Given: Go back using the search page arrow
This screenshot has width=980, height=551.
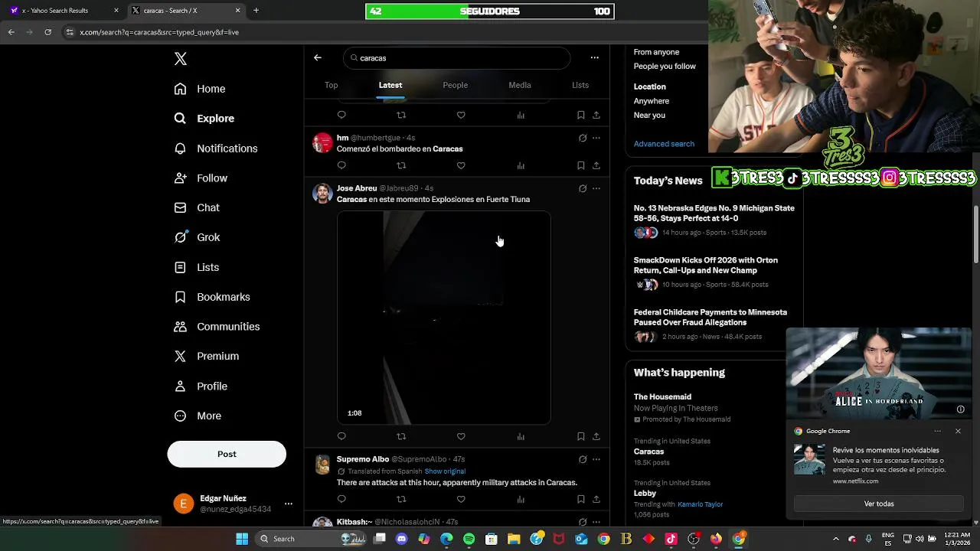Looking at the screenshot, I should (x=318, y=57).
